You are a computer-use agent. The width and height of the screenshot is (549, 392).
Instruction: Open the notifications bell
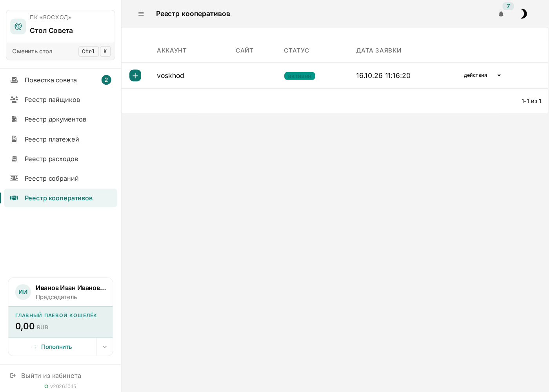point(501,14)
